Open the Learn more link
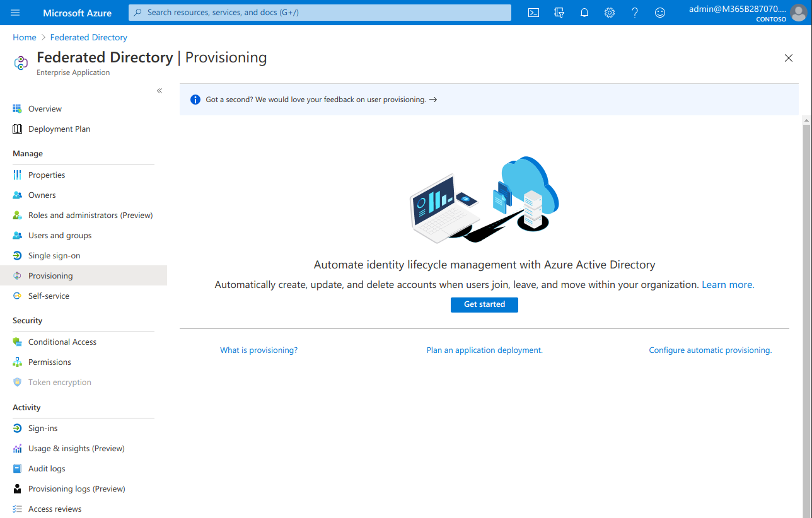This screenshot has width=812, height=518. pyautogui.click(x=728, y=284)
